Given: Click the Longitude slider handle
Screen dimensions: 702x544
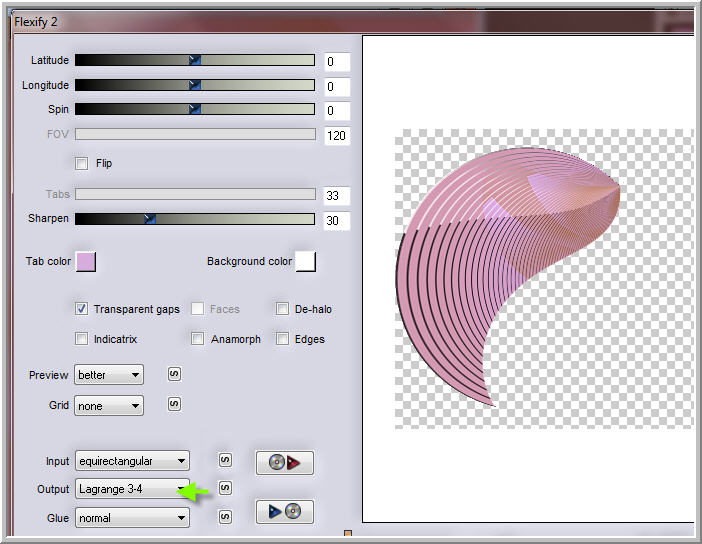Looking at the screenshot, I should (x=195, y=85).
